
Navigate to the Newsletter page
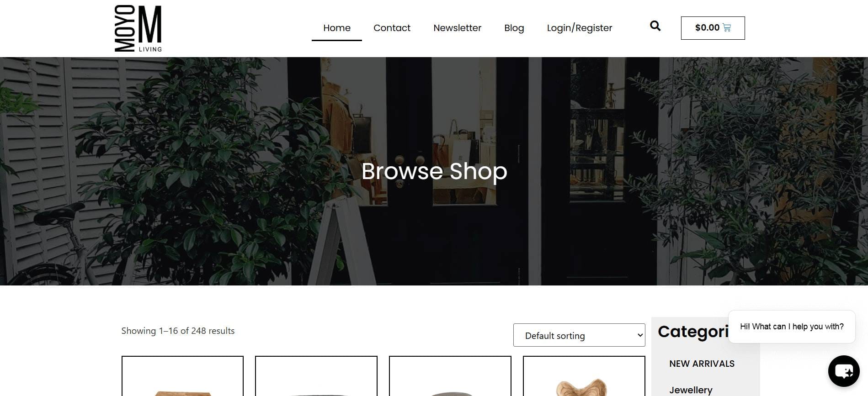[457, 28]
